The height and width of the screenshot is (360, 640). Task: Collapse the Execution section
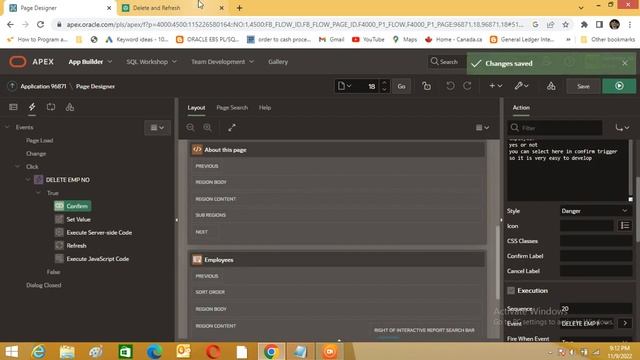coord(511,291)
